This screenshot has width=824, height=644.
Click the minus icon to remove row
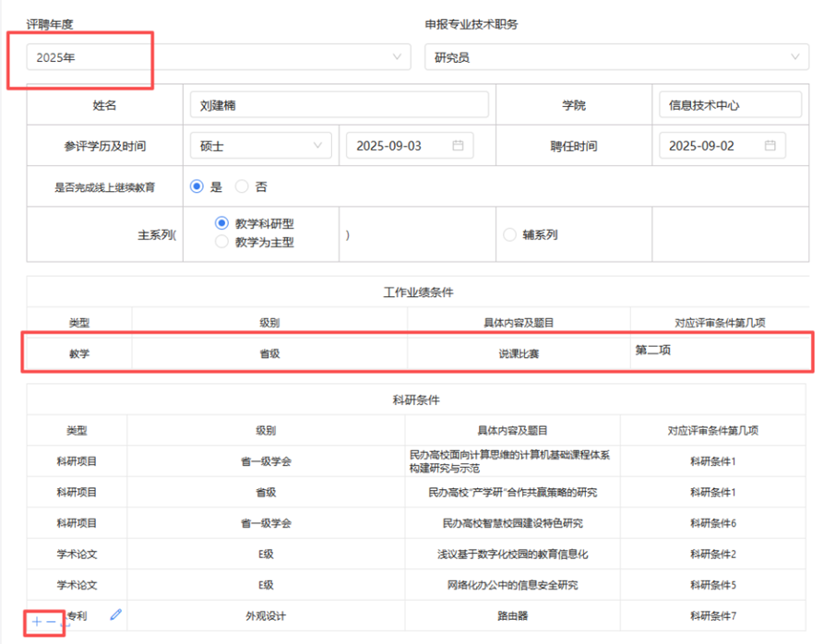coord(50,623)
